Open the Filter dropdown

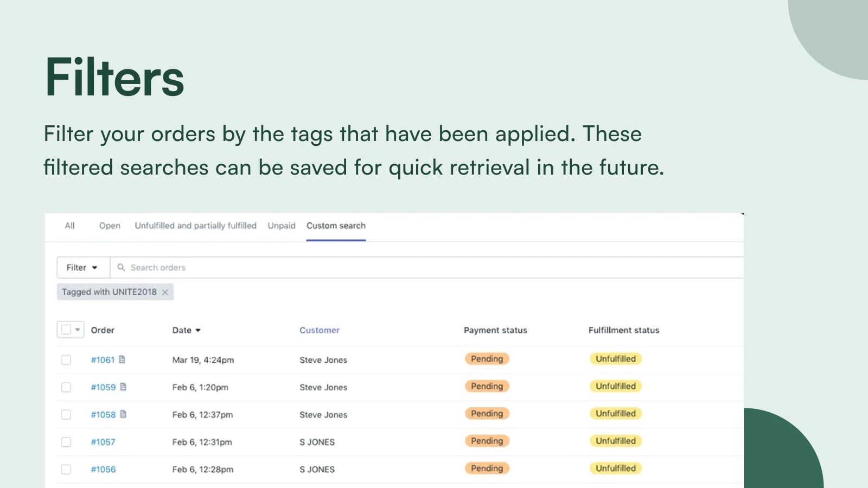[x=82, y=267]
